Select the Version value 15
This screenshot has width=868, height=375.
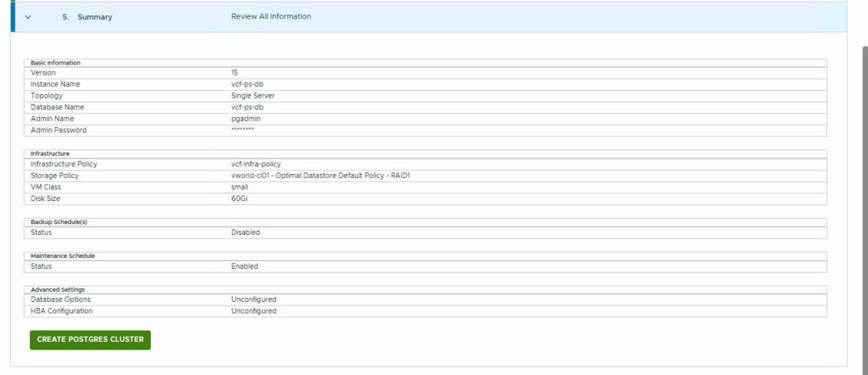tap(234, 73)
